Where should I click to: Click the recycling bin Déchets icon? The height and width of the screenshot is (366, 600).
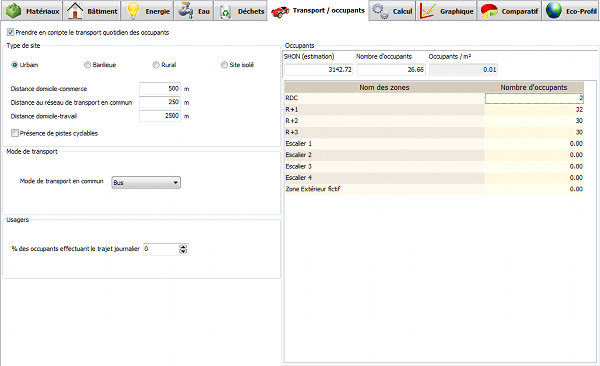click(225, 11)
